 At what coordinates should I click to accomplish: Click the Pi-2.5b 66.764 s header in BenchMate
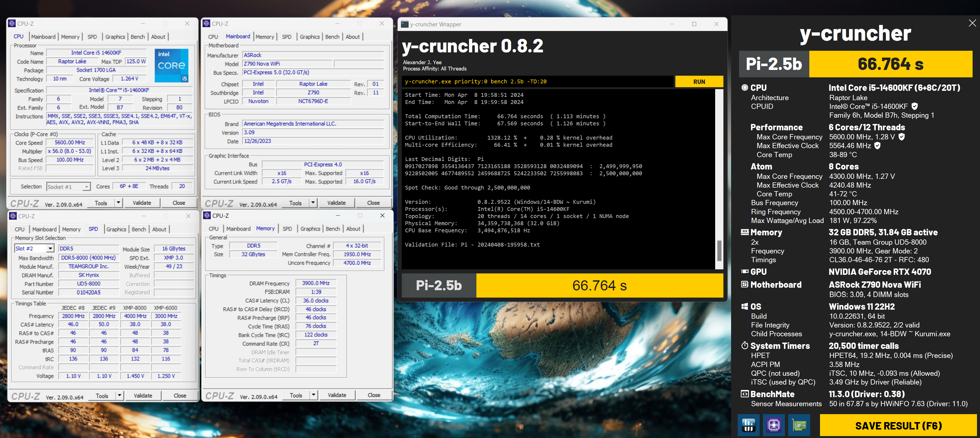(856, 64)
